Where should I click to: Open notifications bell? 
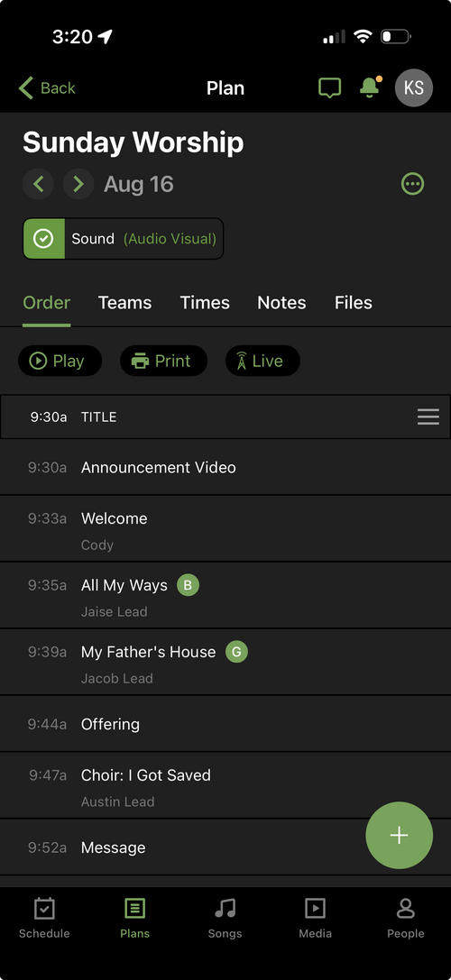371,87
